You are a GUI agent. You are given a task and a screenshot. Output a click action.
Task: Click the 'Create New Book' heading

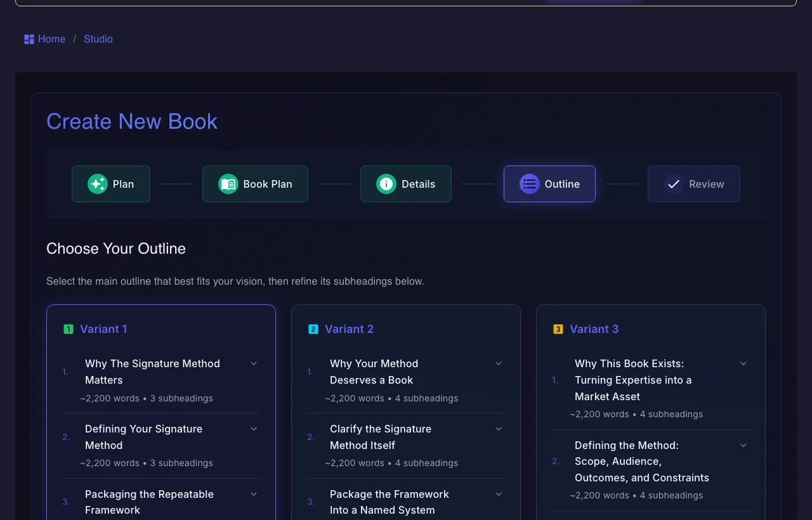[x=132, y=121]
